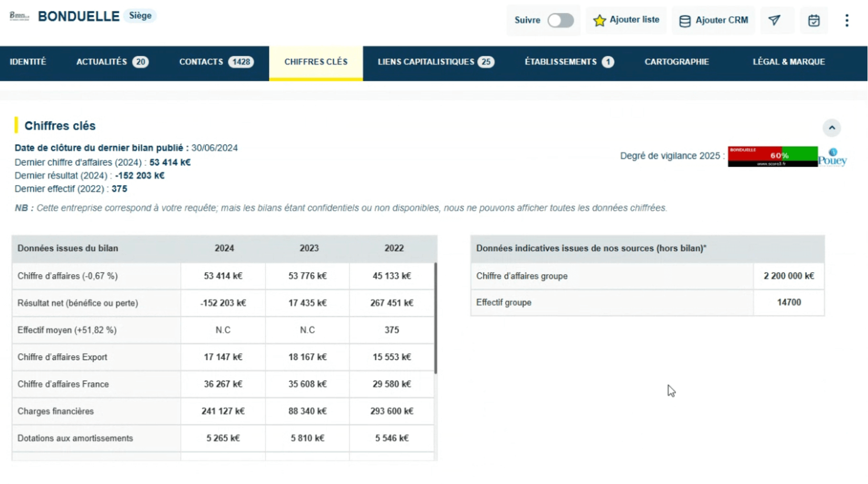868x484 pixels.
Task: Click Ajouter CRM button
Action: pyautogui.click(x=713, y=20)
